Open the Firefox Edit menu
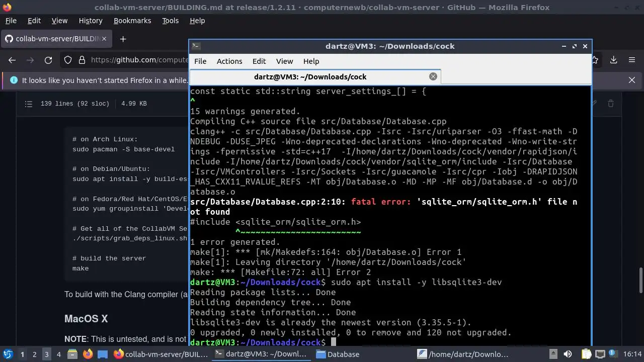 tap(34, 21)
